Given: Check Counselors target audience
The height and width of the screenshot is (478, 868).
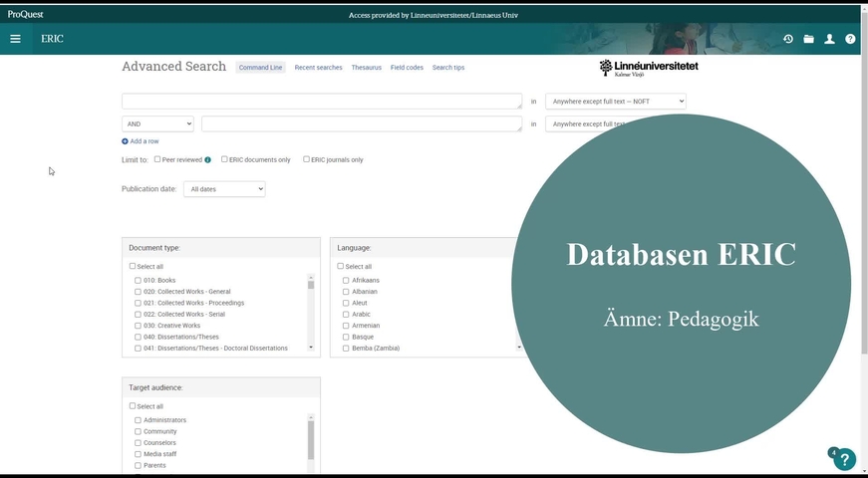Looking at the screenshot, I should click(138, 443).
